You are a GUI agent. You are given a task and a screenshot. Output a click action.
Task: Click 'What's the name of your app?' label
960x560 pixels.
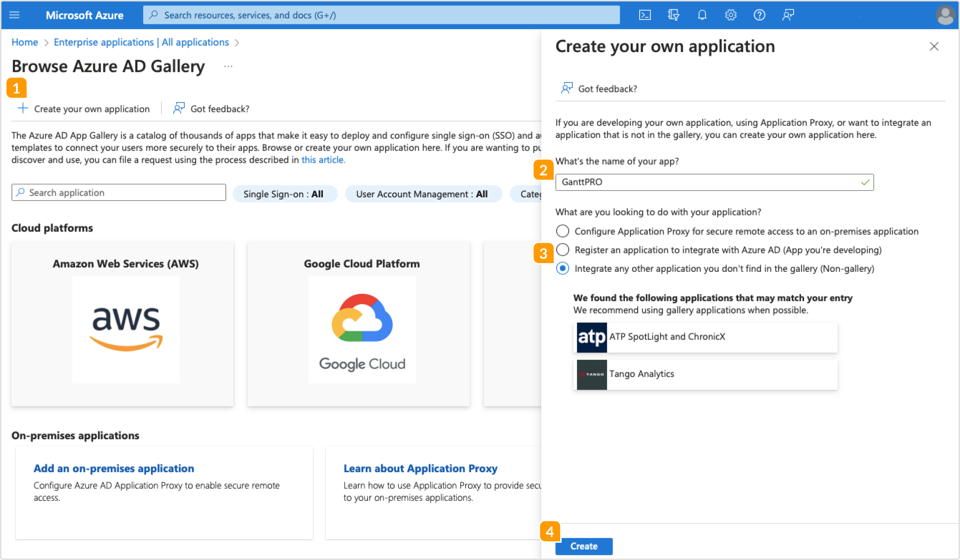point(617,161)
